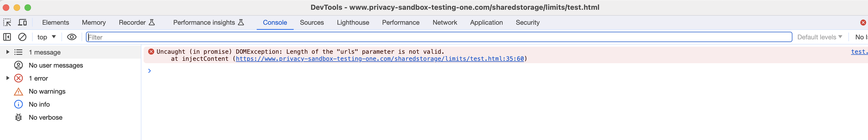The width and height of the screenshot is (868, 140).
Task: Activate the inspect element picker icon
Action: (7, 23)
